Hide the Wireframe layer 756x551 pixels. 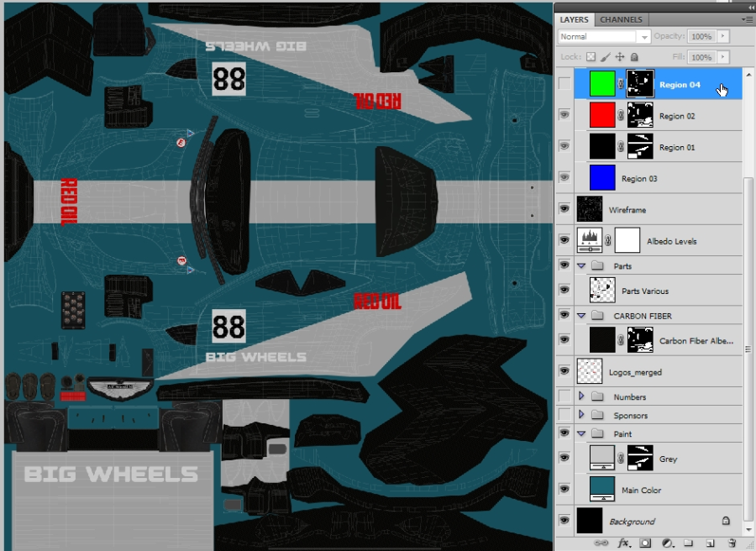tap(564, 209)
